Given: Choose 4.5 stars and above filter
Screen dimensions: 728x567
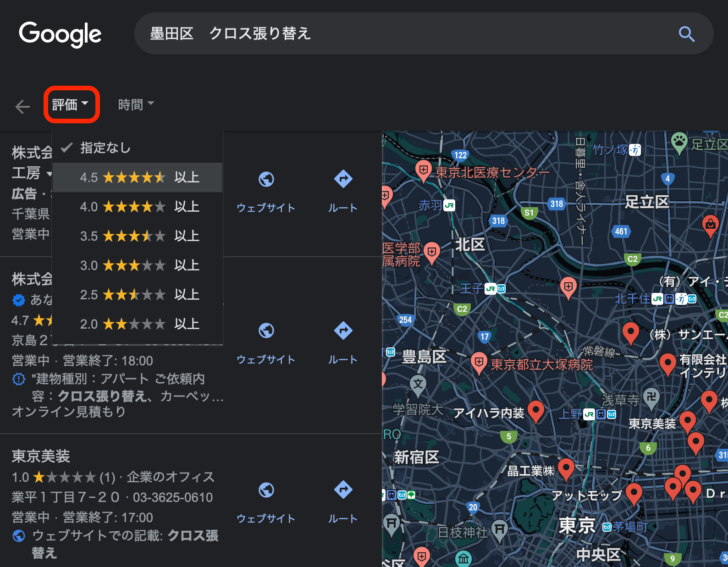Looking at the screenshot, I should pyautogui.click(x=138, y=177).
